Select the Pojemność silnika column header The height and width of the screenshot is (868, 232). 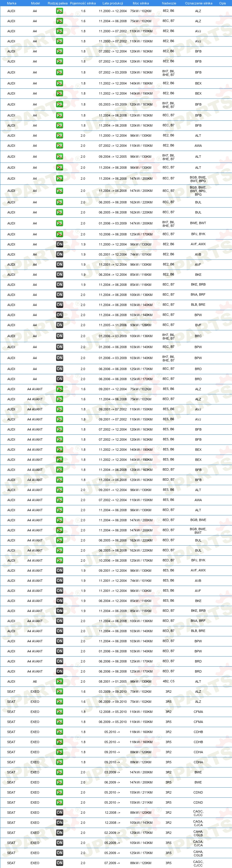tap(83, 3)
